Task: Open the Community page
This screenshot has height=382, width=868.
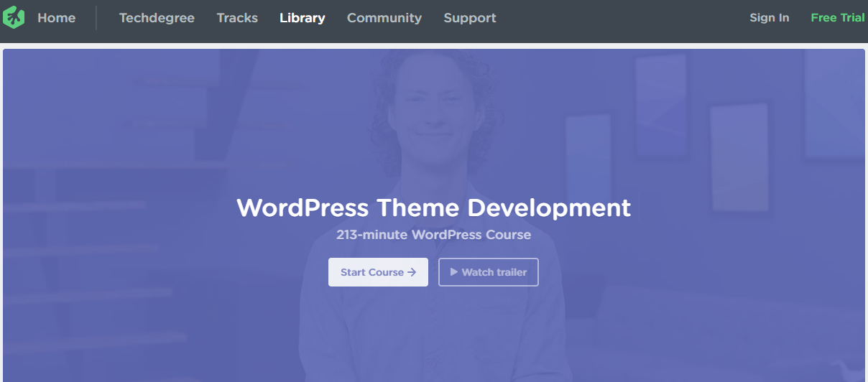Action: (x=384, y=18)
